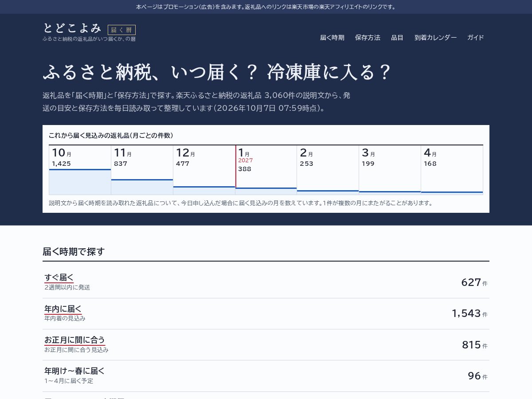Click the 1,543件 count value
This screenshot has width=532, height=399.
coord(469,313)
